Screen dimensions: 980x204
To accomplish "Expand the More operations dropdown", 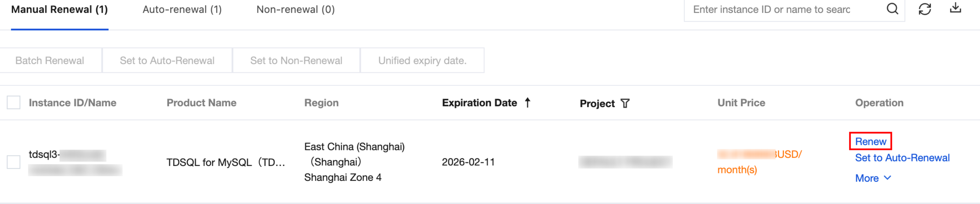I will pos(873,178).
